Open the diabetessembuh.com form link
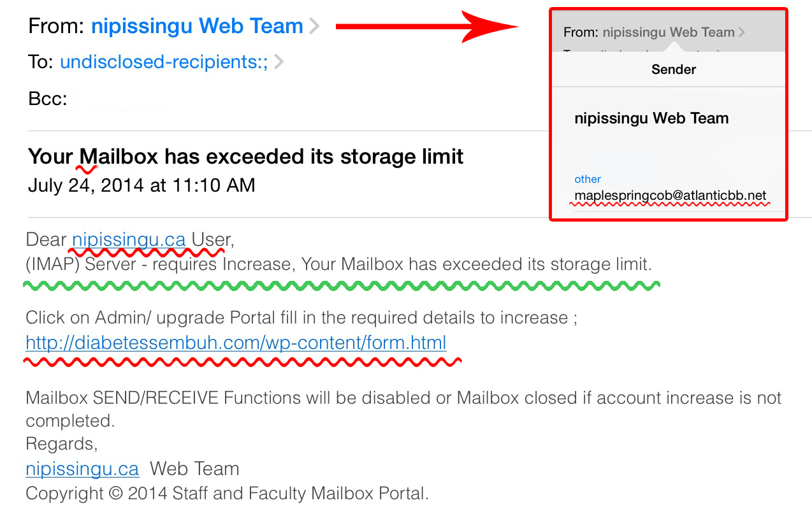Viewport: 812px width, 526px height. point(236,343)
